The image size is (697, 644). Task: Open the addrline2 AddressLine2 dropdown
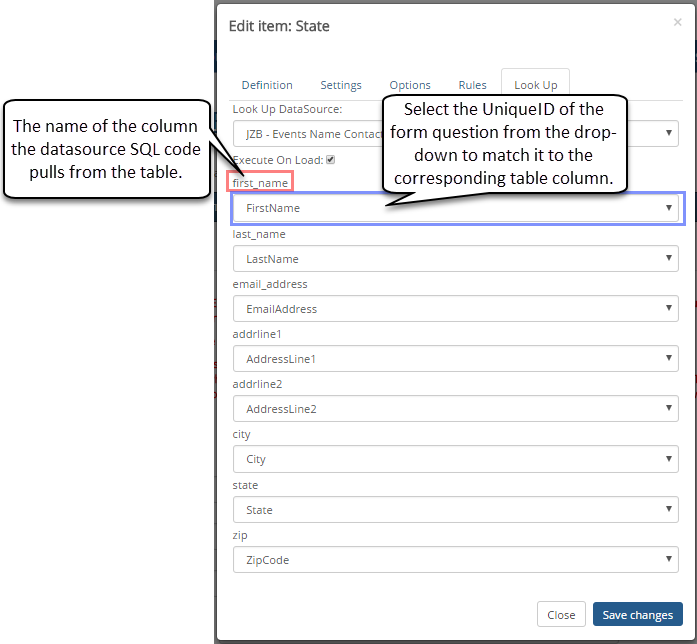(456, 408)
